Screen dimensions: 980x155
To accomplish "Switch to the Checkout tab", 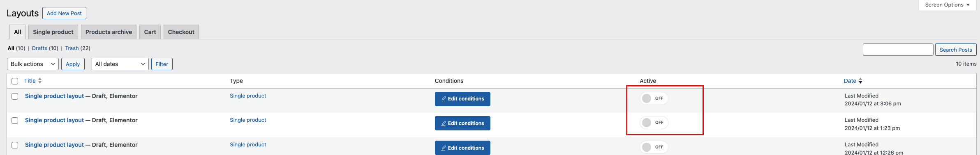I will coord(181,32).
